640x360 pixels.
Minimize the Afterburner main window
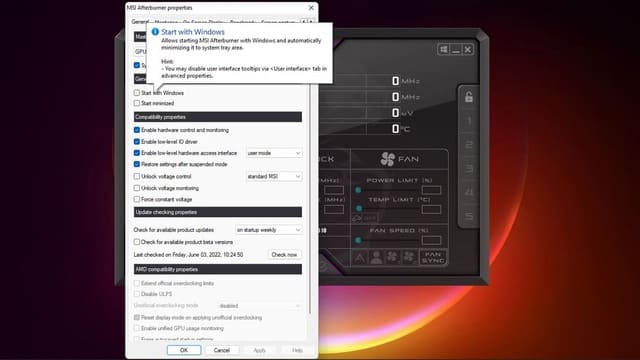pyautogui.click(x=456, y=49)
